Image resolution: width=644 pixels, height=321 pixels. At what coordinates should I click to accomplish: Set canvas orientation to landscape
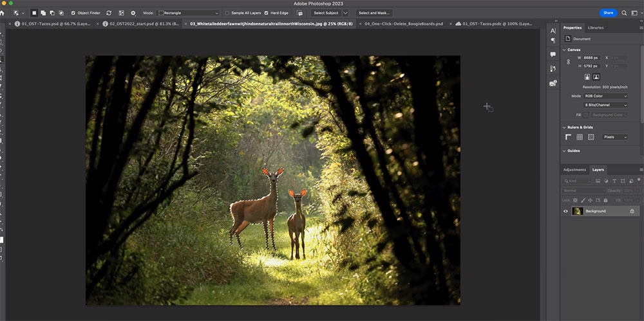(x=596, y=77)
